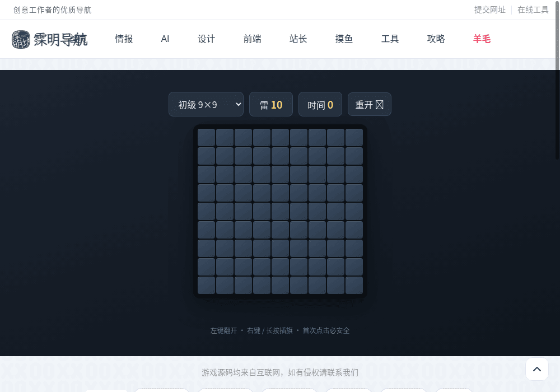Open the 情报 menu item

pos(124,39)
